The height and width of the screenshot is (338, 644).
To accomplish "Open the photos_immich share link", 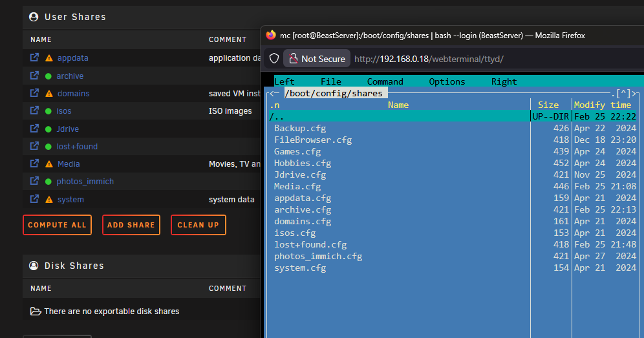I will pos(85,182).
